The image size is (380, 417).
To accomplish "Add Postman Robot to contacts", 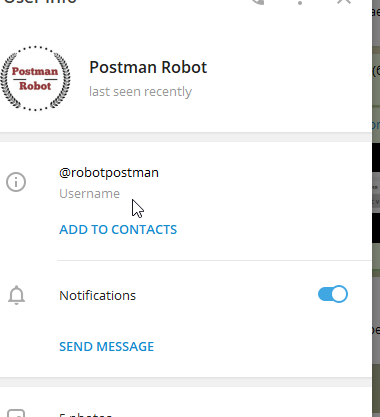I will coord(118,229).
